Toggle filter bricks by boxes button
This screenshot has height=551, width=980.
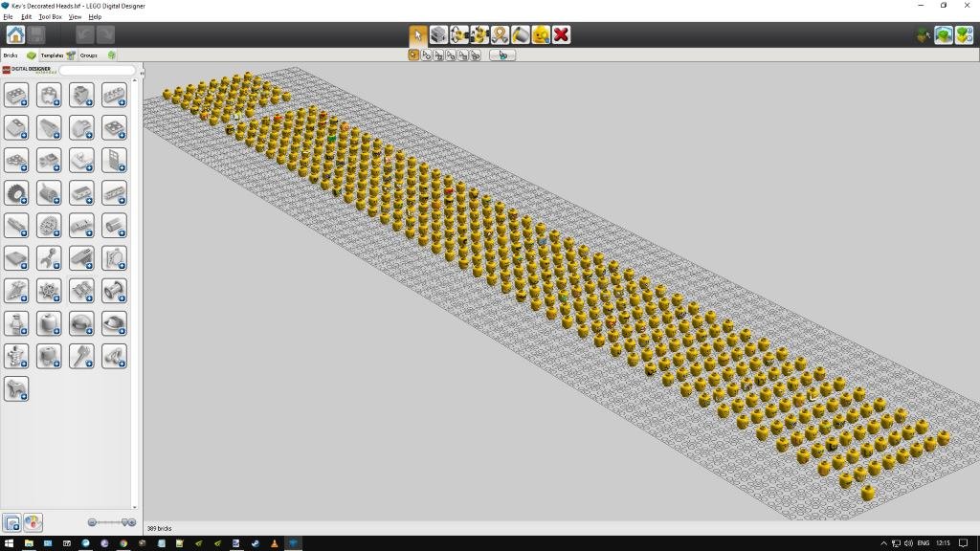(x=11, y=522)
